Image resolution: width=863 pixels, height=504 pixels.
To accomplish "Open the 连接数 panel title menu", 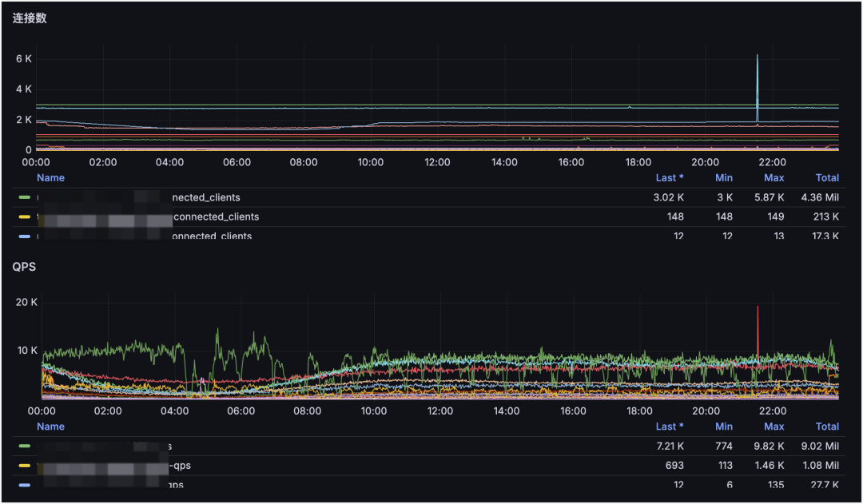I will pyautogui.click(x=30, y=17).
